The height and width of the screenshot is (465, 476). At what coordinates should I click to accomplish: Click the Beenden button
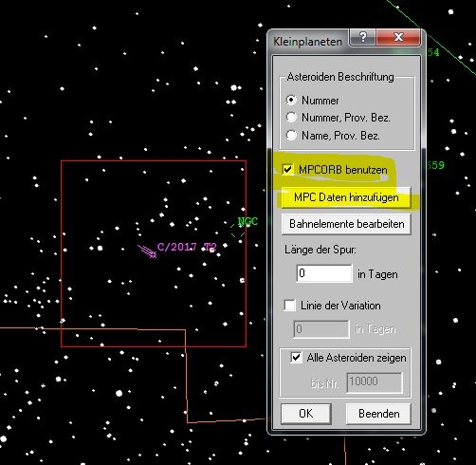[378, 414]
